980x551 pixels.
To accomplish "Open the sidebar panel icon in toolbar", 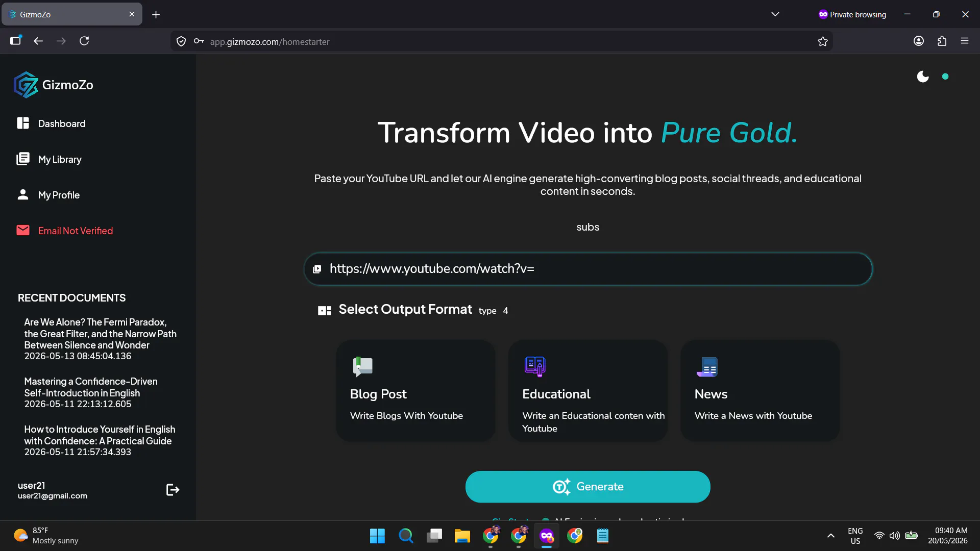I will (x=16, y=41).
